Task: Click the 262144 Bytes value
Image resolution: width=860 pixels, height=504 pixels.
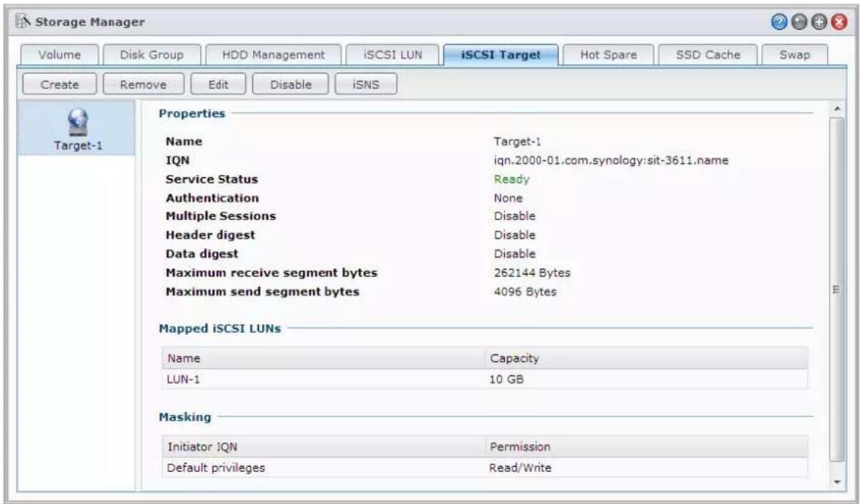Action: pos(532,273)
